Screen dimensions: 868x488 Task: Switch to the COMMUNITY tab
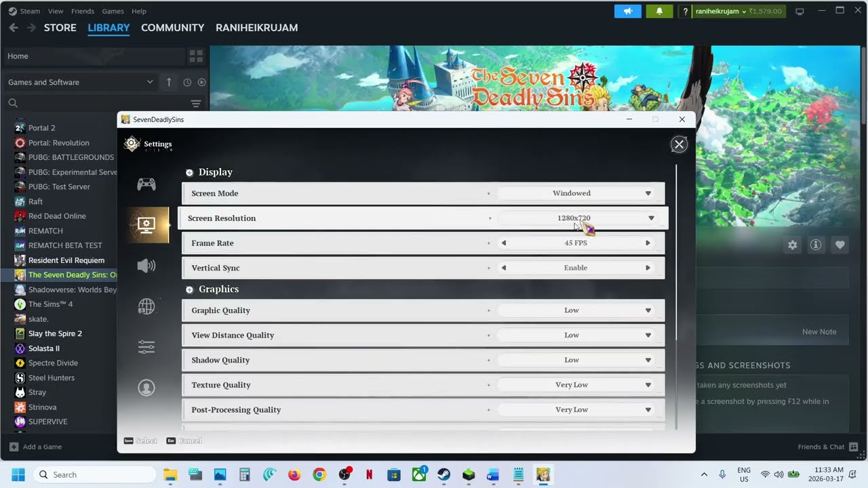(x=172, y=28)
